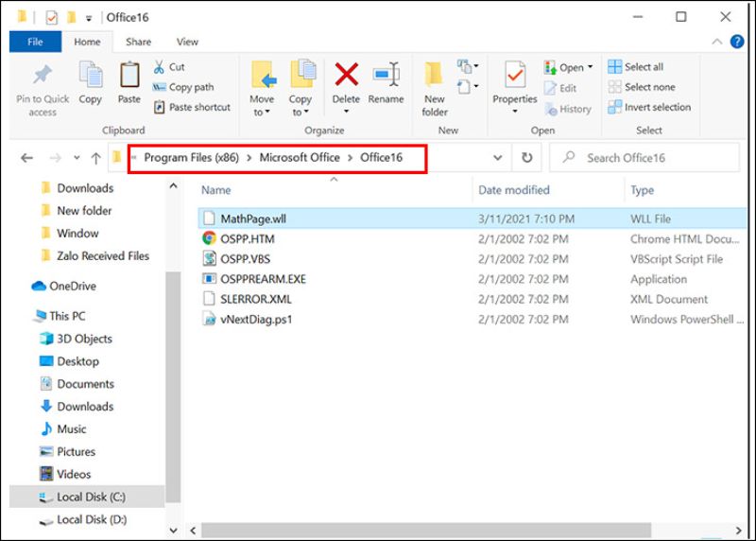Collapse the ribbon with the chevron
756x541 pixels.
coord(717,42)
